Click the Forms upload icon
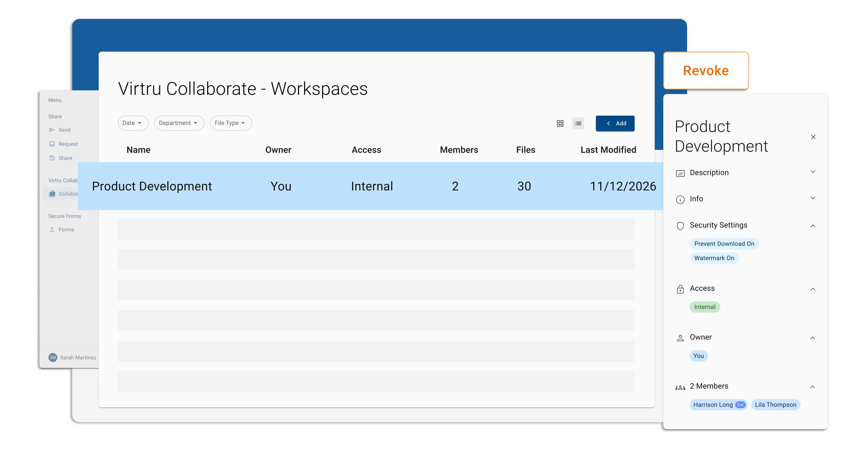This screenshot has height=451, width=868. pos(52,229)
